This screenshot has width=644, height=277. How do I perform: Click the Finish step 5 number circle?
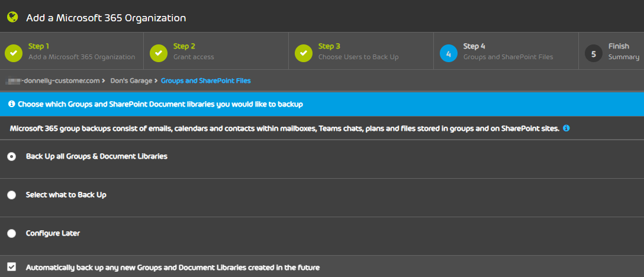594,53
